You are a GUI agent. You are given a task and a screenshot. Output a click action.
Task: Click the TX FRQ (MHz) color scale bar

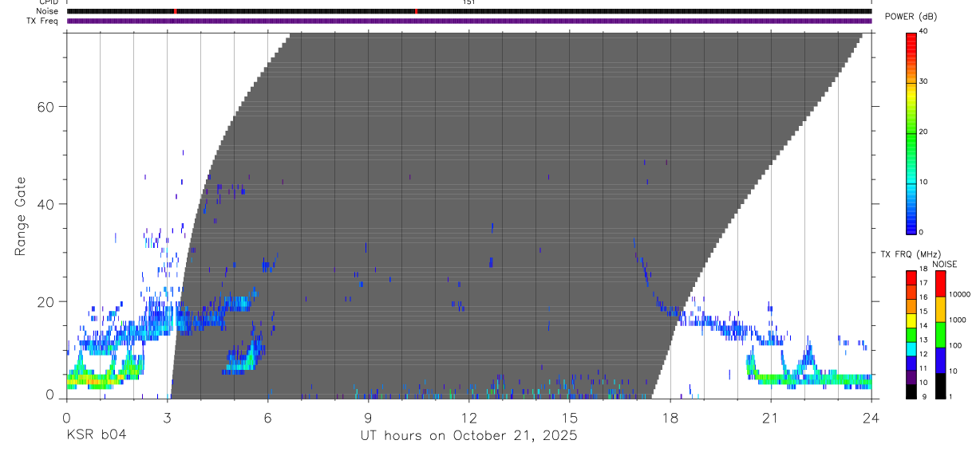coord(911,335)
